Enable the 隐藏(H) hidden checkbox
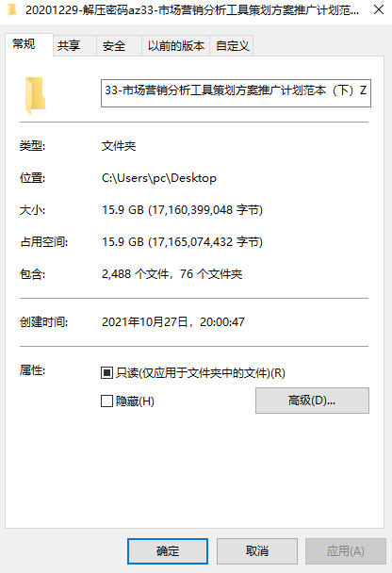This screenshot has width=392, height=573. point(106,401)
